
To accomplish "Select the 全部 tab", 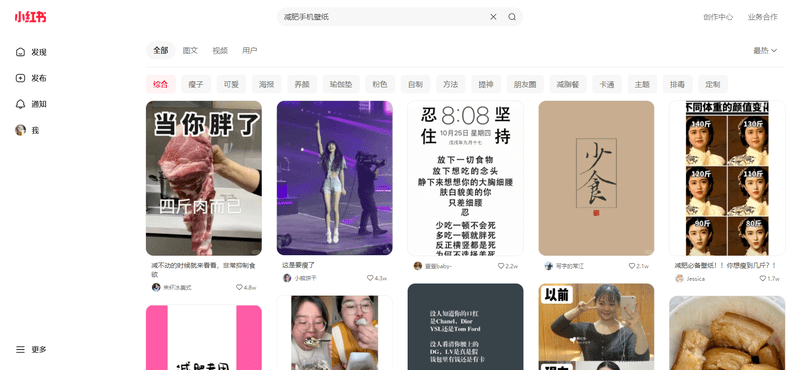I will point(161,51).
